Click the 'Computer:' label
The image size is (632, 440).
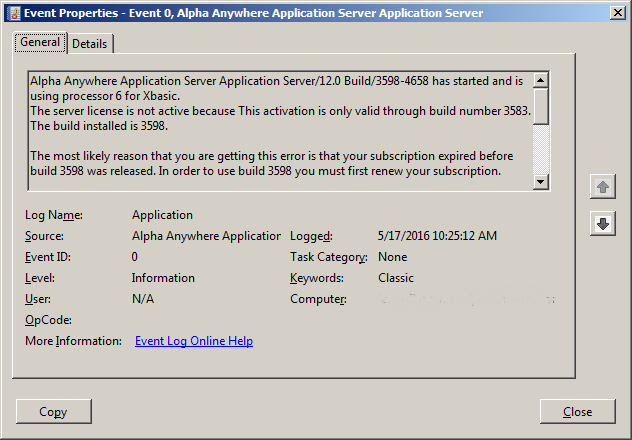pos(318,299)
